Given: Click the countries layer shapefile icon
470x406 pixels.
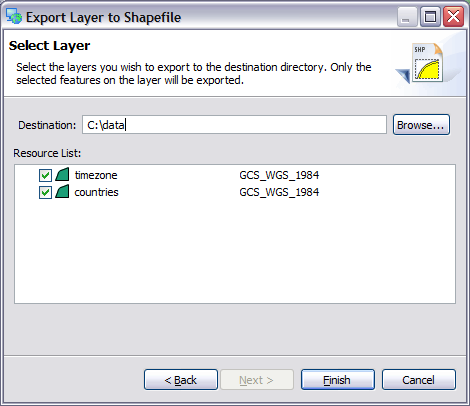Looking at the screenshot, I should pos(62,192).
